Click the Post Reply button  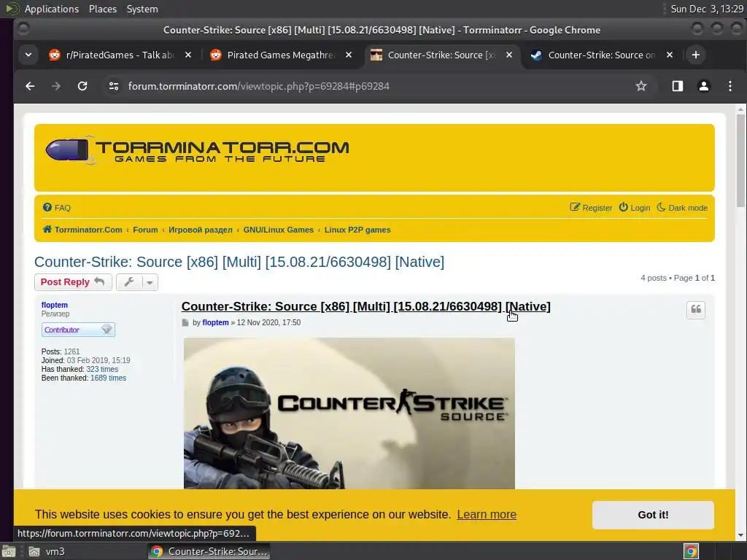[x=73, y=282]
